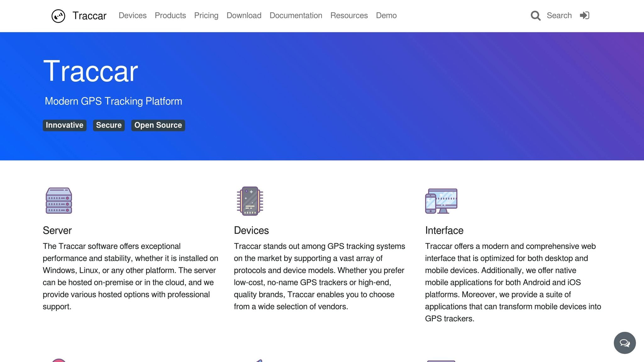Click the magnifying glass search icon
This screenshot has height=362, width=644.
(x=536, y=16)
